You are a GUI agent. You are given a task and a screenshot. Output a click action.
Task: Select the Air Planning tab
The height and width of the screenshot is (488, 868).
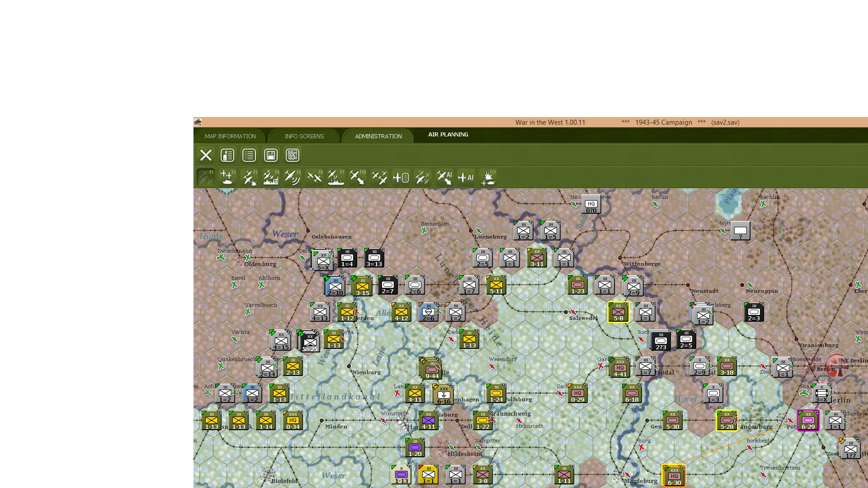tap(448, 135)
